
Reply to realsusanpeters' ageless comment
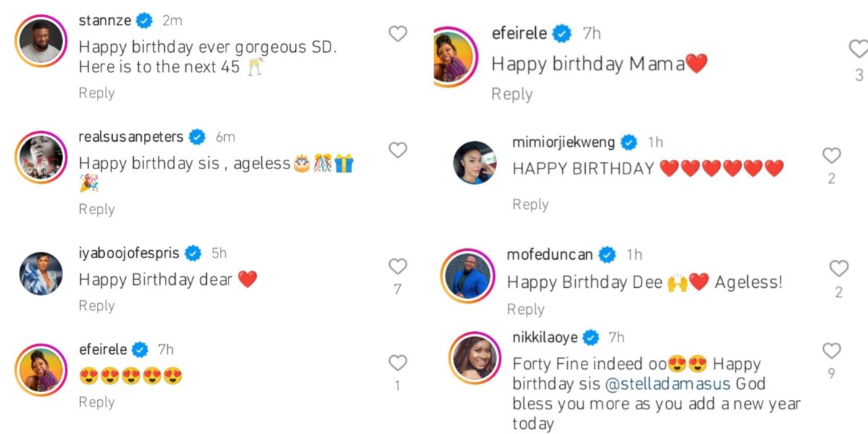tap(97, 209)
